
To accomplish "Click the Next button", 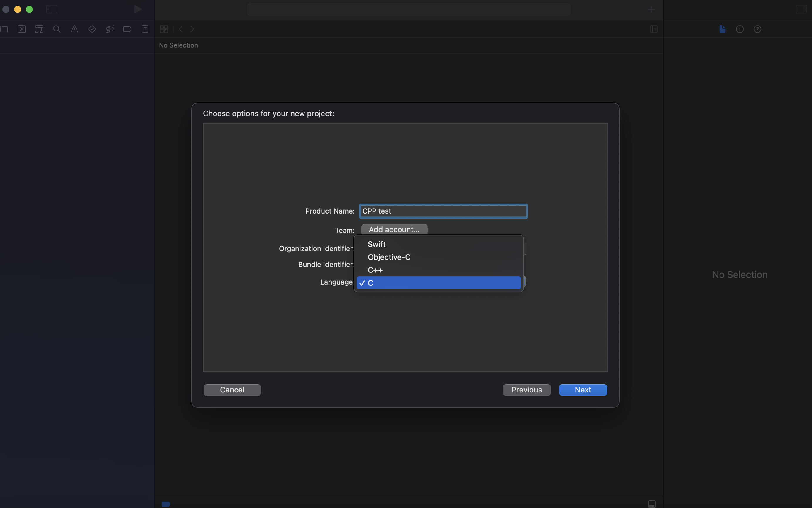I will pyautogui.click(x=583, y=390).
